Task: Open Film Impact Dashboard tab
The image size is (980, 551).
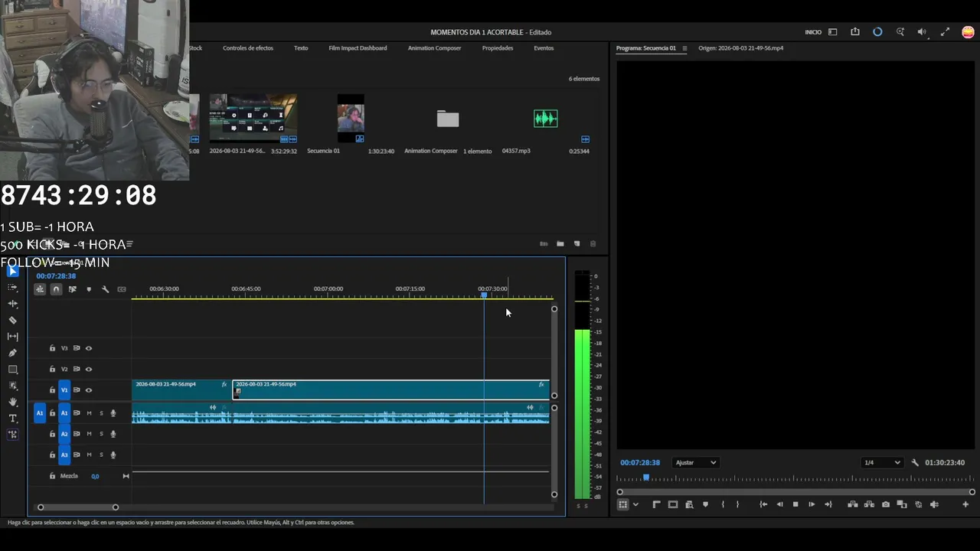Action: (358, 48)
